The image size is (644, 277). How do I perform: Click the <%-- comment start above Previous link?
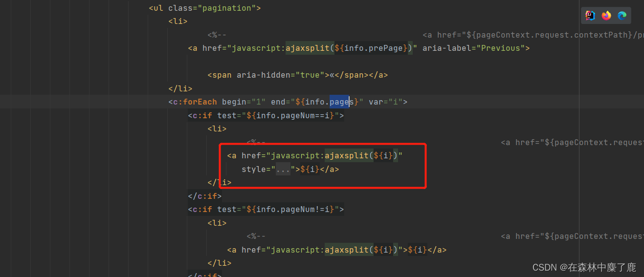click(x=217, y=35)
